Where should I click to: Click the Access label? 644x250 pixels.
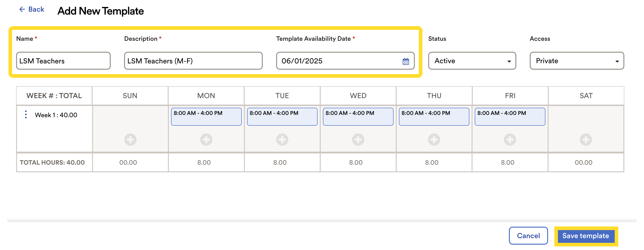coord(540,39)
